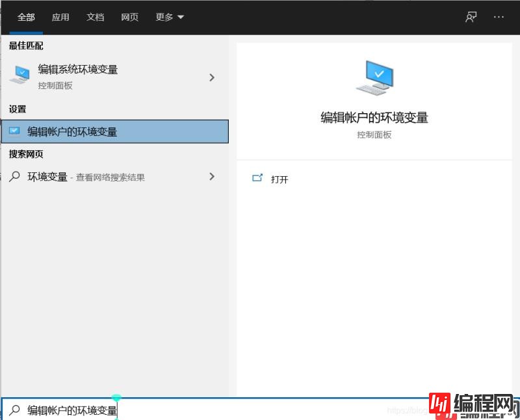Switch to the 全部 tab

pyautogui.click(x=26, y=17)
